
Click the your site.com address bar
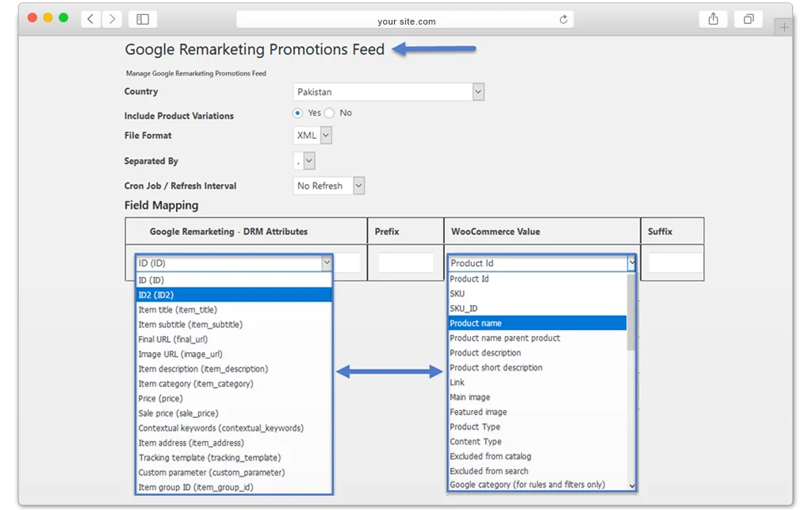(405, 20)
